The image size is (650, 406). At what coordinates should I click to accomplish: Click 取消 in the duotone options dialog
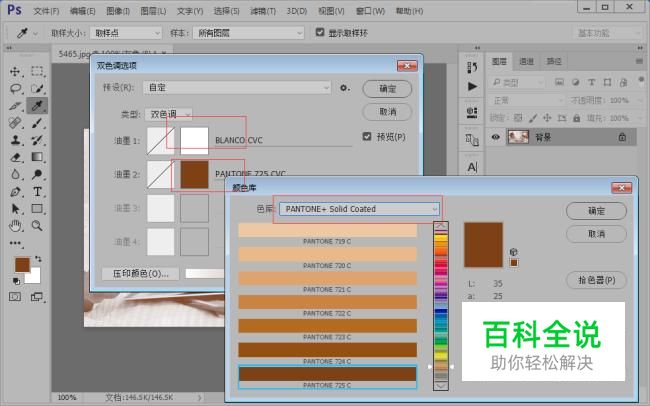[x=387, y=112]
